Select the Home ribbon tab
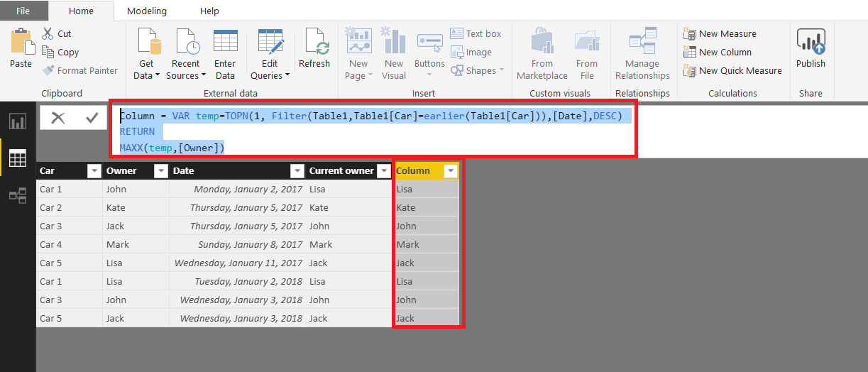Screen dimensions: 868x372 [81, 11]
